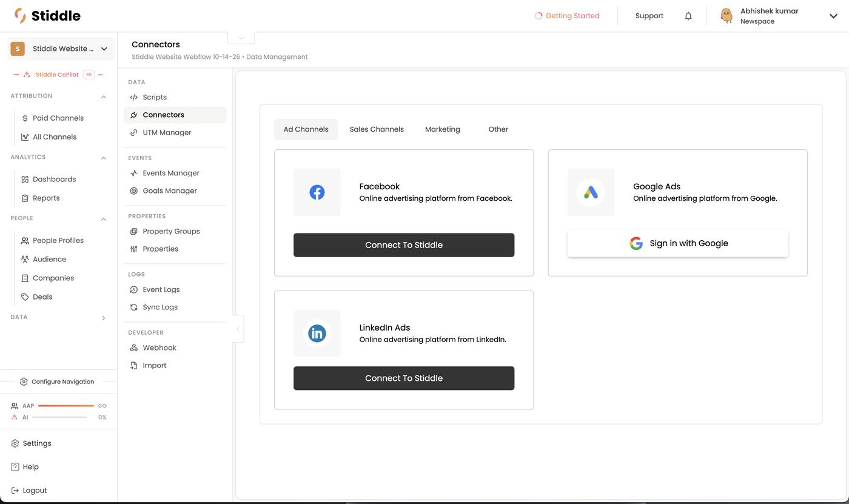Click the Connectors plug icon
Viewport: 849px width, 504px height.
[134, 115]
